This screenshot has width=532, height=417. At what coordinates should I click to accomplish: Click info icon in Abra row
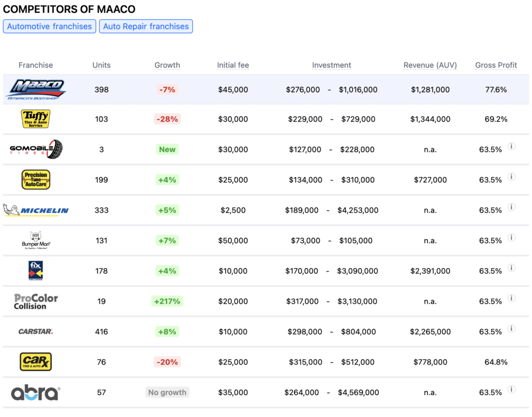(x=511, y=389)
